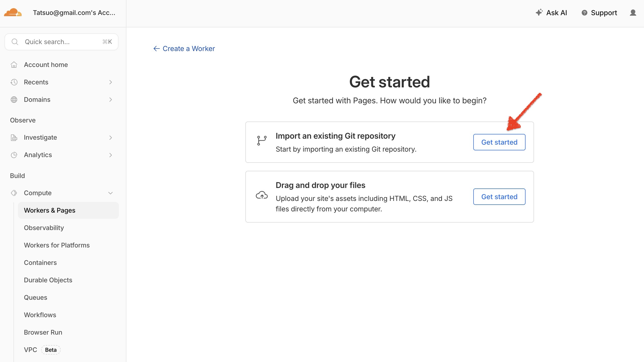Expand the Investigate chevron
644x362 pixels.
point(110,138)
